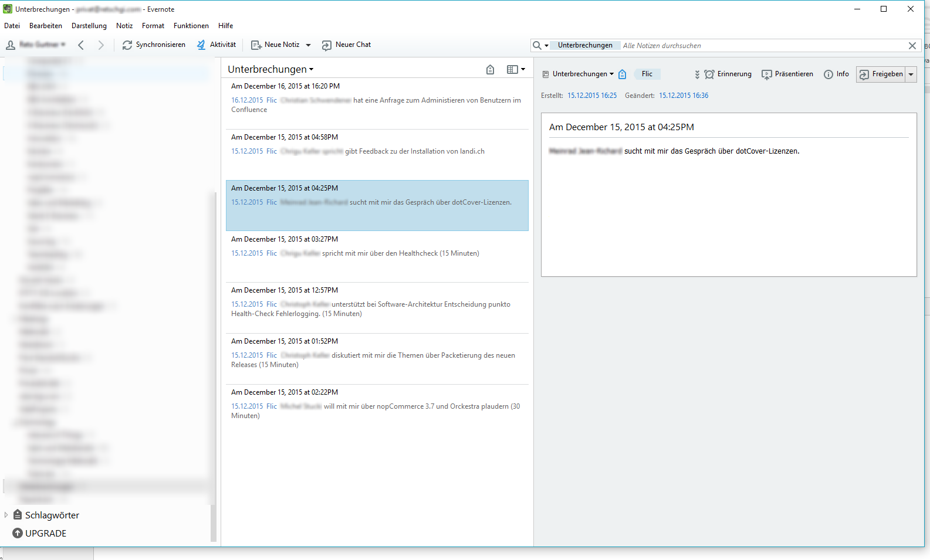Click Synchronisieren to sync notes
The width and height of the screenshot is (930, 560).
point(154,45)
